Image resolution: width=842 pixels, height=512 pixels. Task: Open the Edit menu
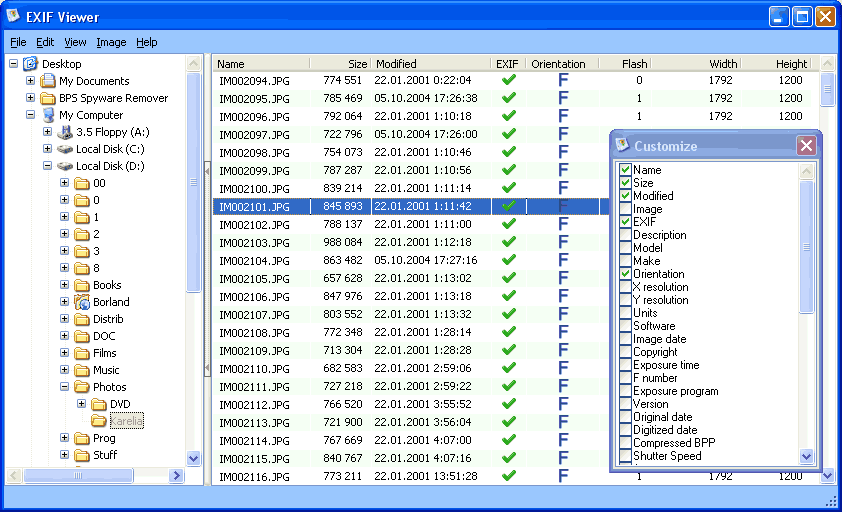point(45,42)
